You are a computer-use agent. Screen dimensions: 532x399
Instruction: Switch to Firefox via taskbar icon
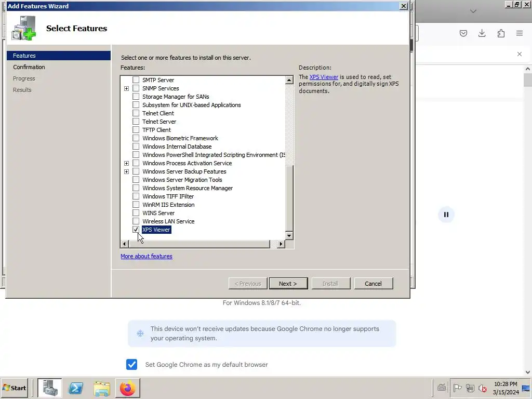pos(128,388)
